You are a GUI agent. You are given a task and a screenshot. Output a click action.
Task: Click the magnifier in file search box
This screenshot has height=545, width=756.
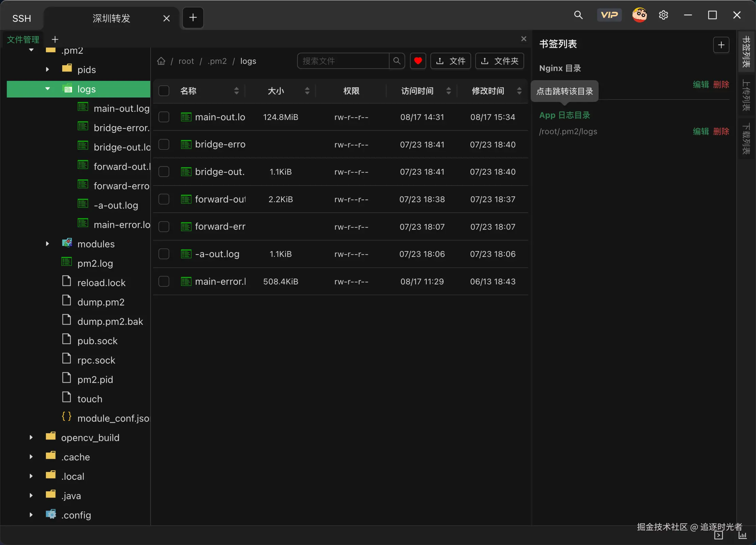tap(397, 61)
